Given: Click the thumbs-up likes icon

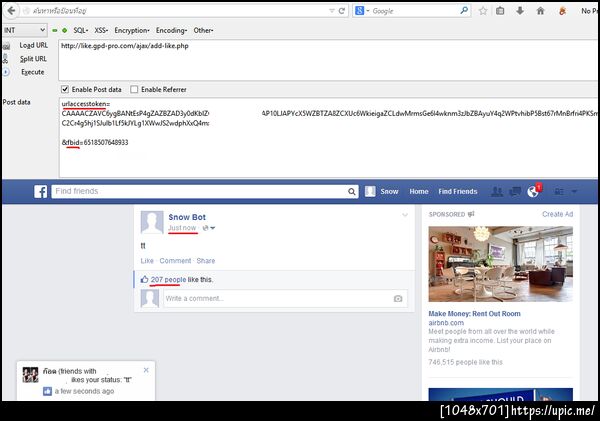Looking at the screenshot, I should [144, 279].
